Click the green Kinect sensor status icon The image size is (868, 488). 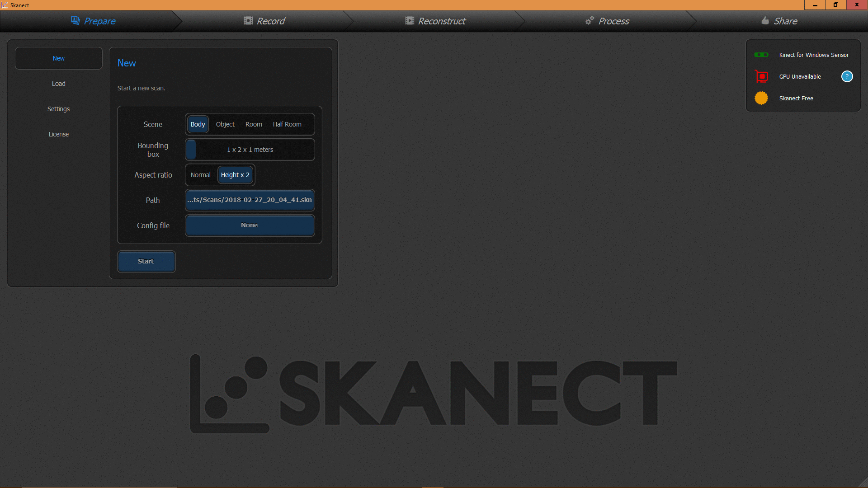pyautogui.click(x=761, y=55)
